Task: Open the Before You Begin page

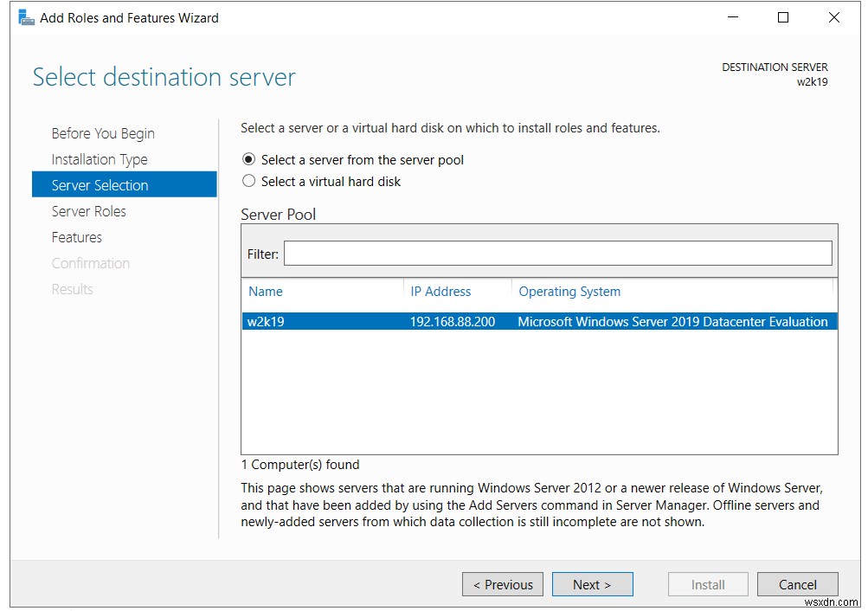Action: 102,133
